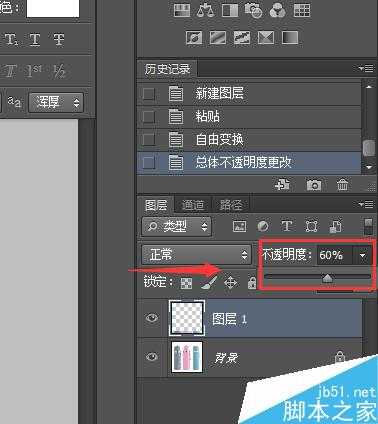This screenshot has width=378, height=424.
Task: Lock all with the padlock beside 锁定
Action: [252, 282]
